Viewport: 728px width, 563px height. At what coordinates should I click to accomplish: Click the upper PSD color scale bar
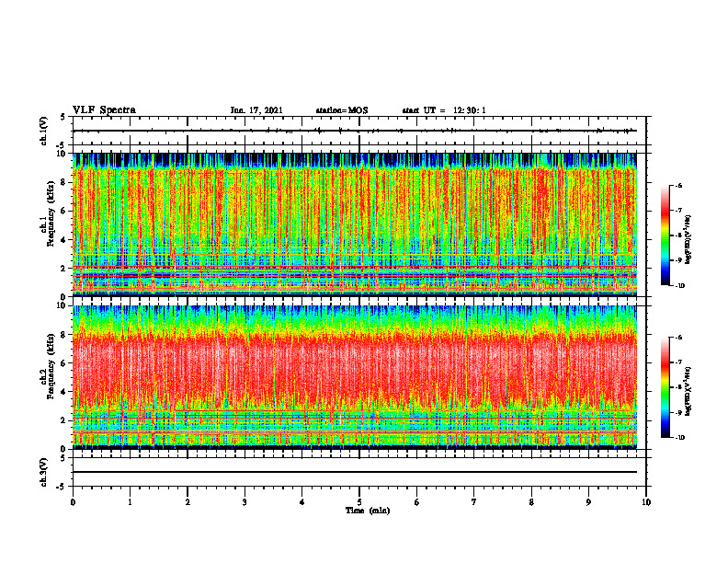[665, 236]
